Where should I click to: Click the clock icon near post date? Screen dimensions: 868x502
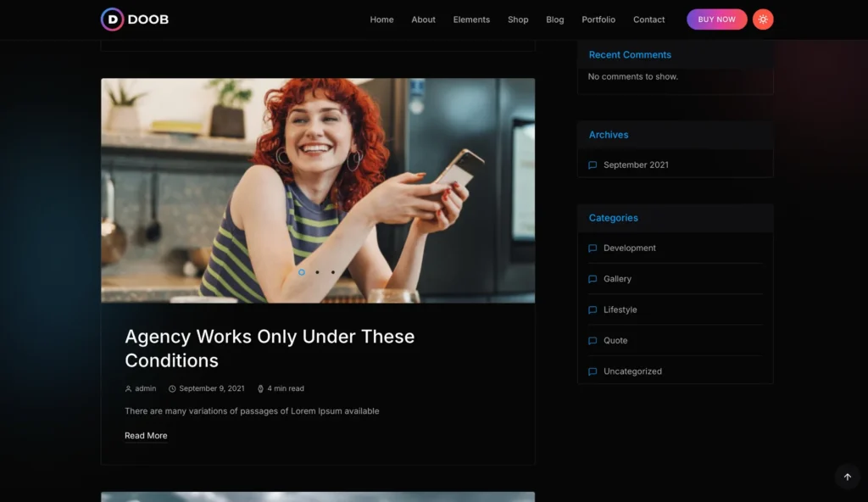tap(172, 389)
